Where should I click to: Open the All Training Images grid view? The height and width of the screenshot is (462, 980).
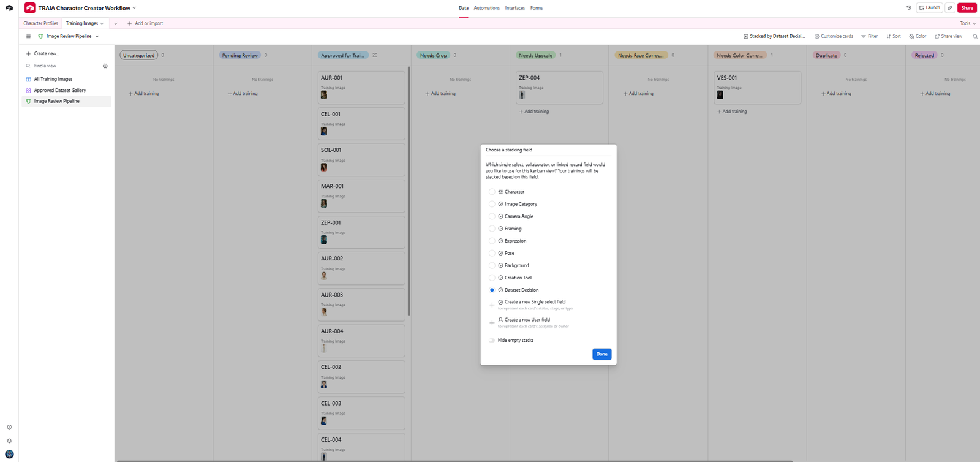(53, 79)
